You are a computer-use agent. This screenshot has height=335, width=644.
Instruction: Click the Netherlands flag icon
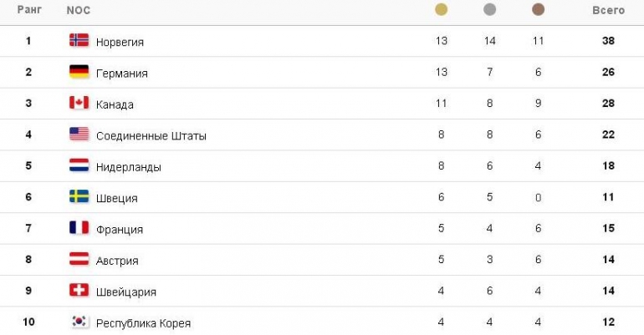(x=79, y=165)
